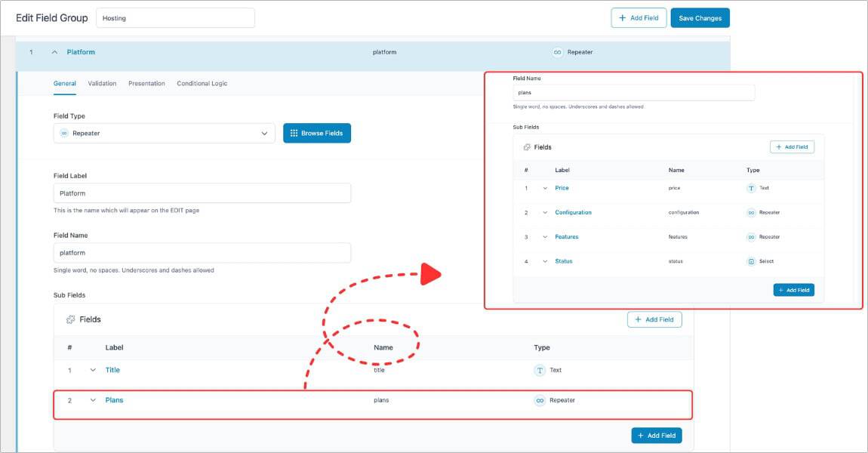Open the Validation tab

[x=102, y=84]
